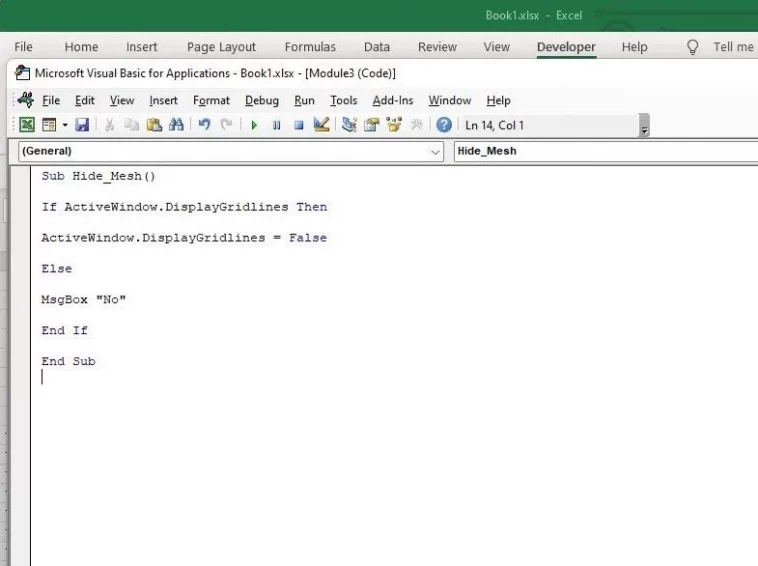Screen dimensions: 758x566
Task: Toggle Design Mode icon
Action: tap(321, 125)
